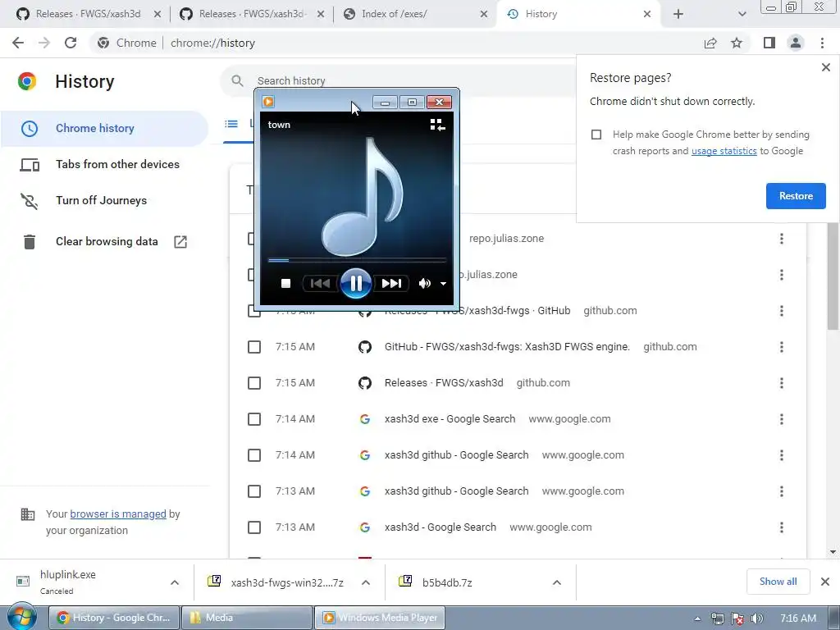Open the usage statistics link
The height and width of the screenshot is (630, 840).
click(x=724, y=151)
